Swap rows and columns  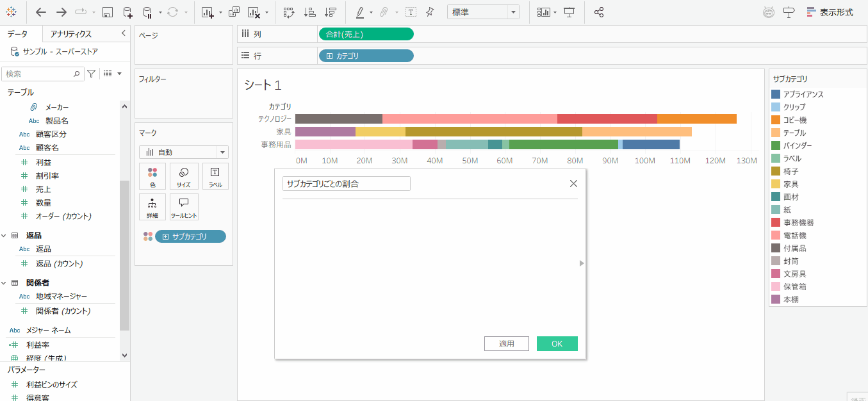pyautogui.click(x=288, y=12)
